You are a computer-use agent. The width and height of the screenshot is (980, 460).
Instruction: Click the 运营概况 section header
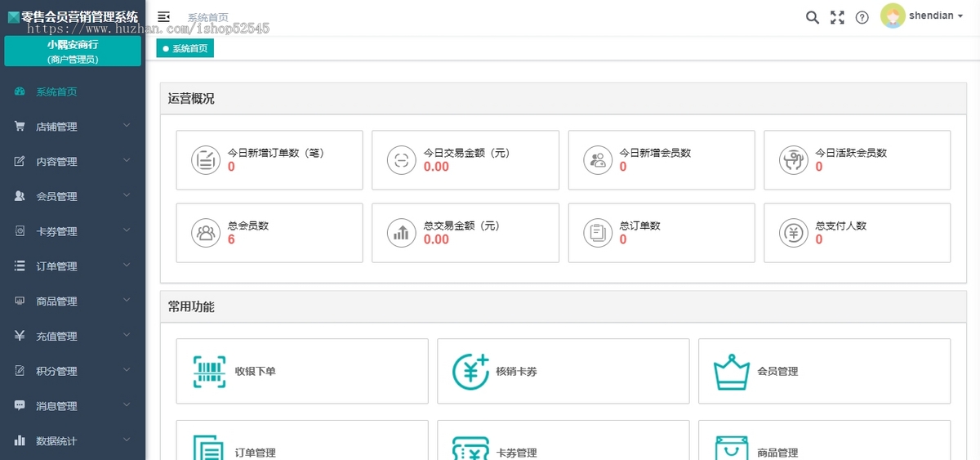click(563, 99)
